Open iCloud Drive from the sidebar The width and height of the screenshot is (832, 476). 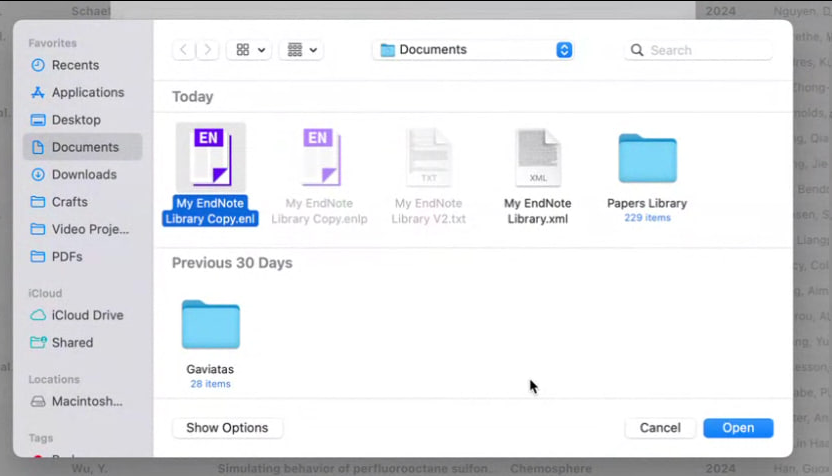point(87,315)
